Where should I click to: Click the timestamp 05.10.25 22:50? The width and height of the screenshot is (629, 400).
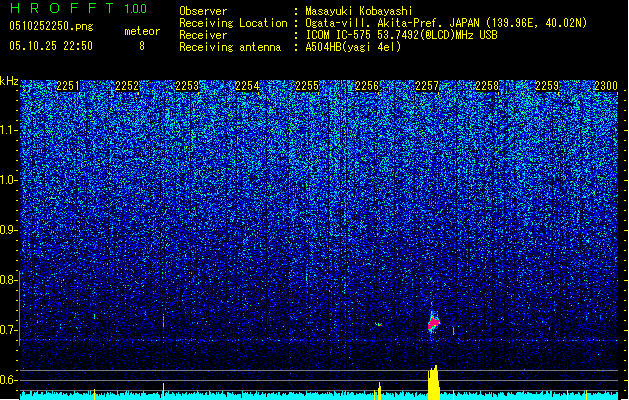click(x=51, y=46)
